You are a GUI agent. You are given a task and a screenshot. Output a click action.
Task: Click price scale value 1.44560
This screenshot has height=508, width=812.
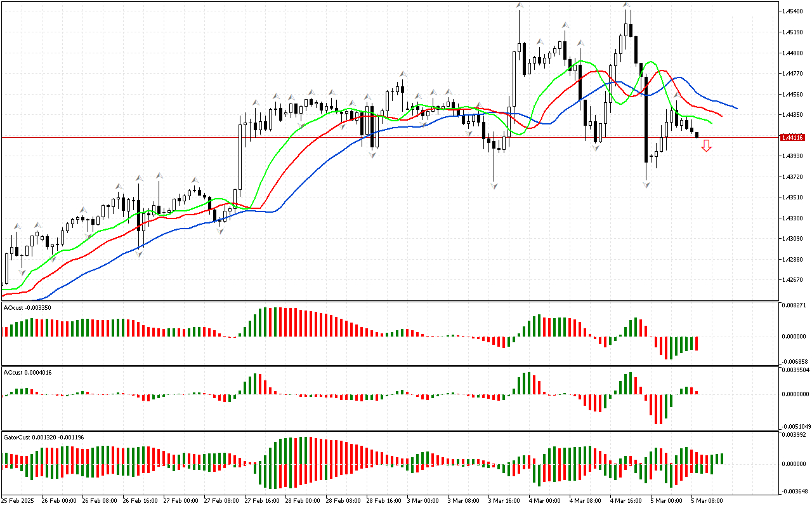(x=792, y=94)
